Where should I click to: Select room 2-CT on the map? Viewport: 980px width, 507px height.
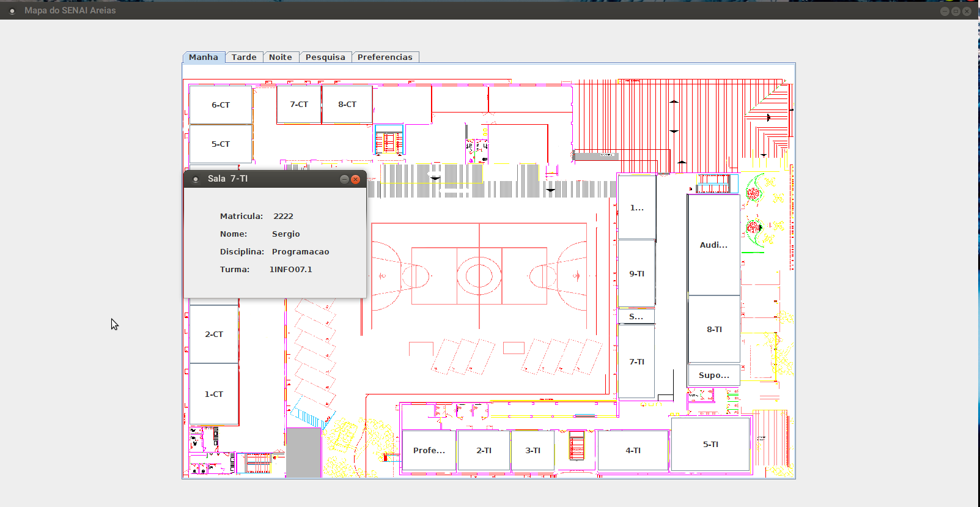pos(214,334)
